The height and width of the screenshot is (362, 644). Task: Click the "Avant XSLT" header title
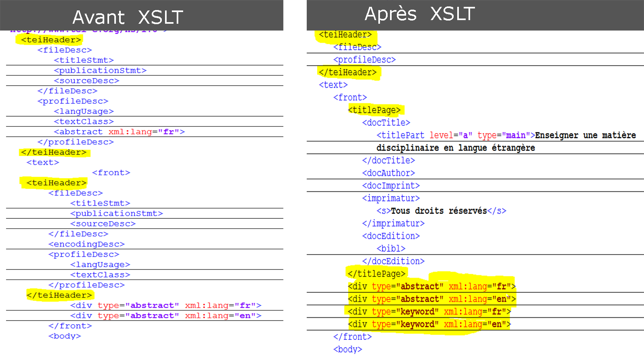point(128,17)
